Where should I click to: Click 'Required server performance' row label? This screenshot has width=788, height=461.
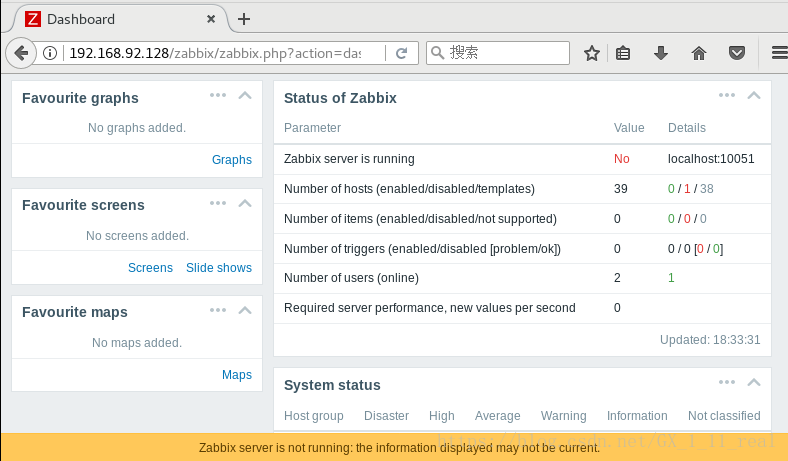(x=430, y=308)
